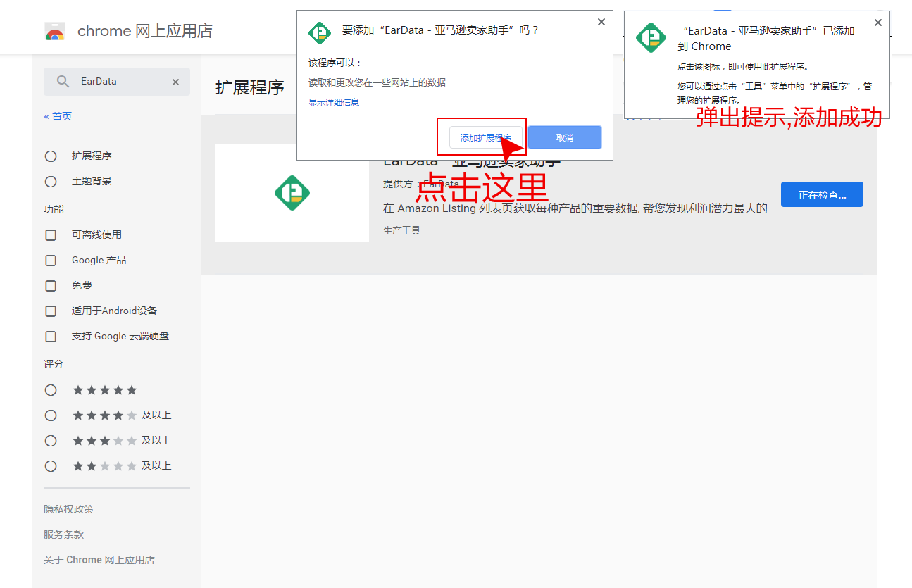Select the 扩展程序 radio button

coord(51,156)
